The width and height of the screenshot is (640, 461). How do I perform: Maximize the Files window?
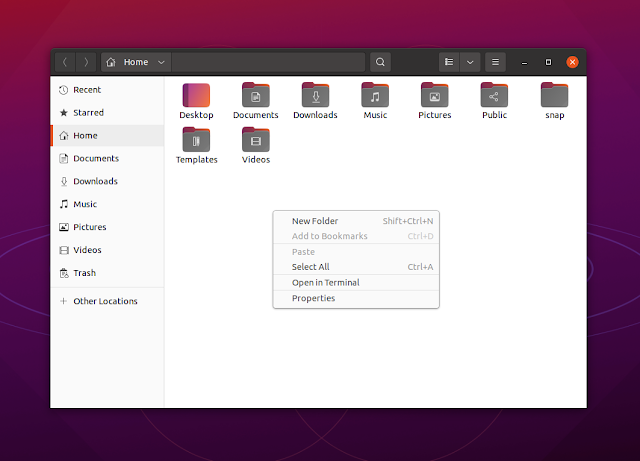[x=548, y=62]
